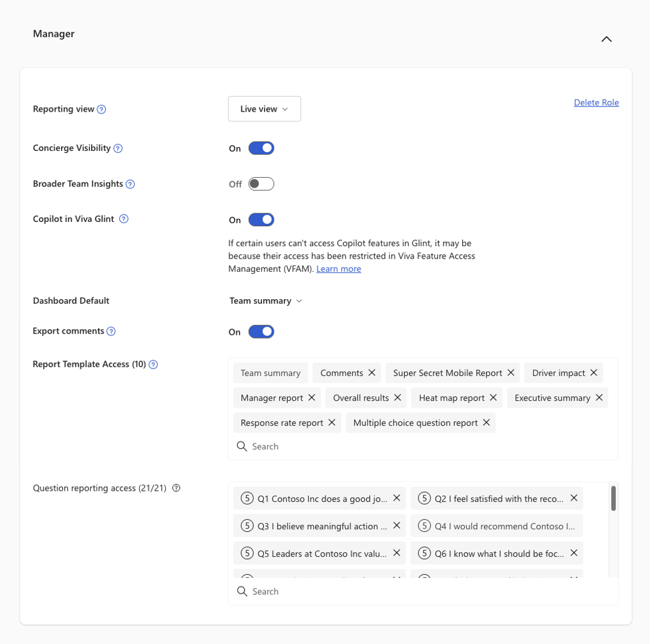
Task: Click the Manager role heading
Action: point(54,34)
